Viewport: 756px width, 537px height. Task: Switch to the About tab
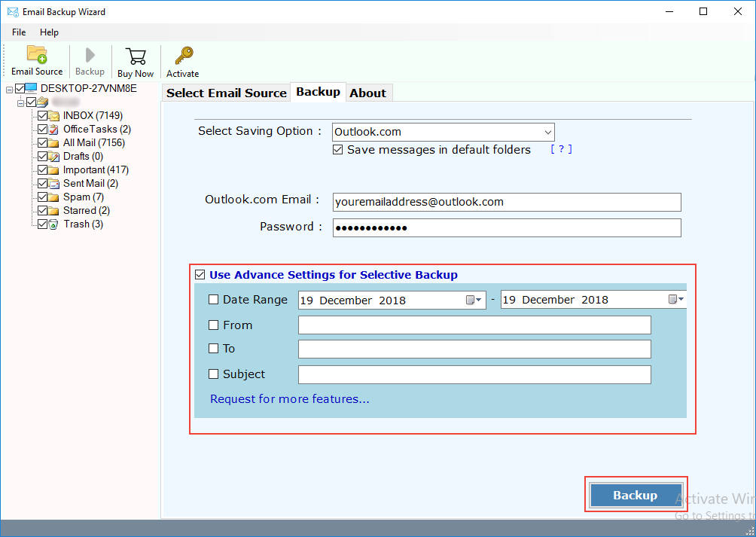coord(368,93)
